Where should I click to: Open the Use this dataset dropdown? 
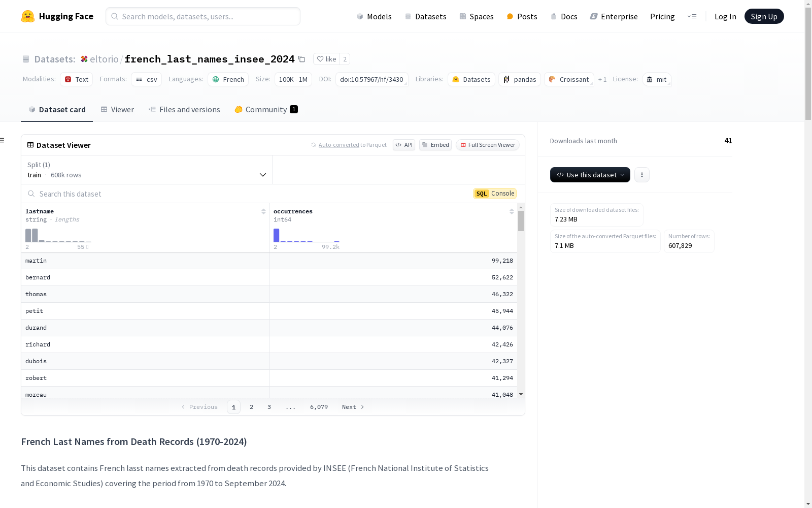[x=590, y=175]
